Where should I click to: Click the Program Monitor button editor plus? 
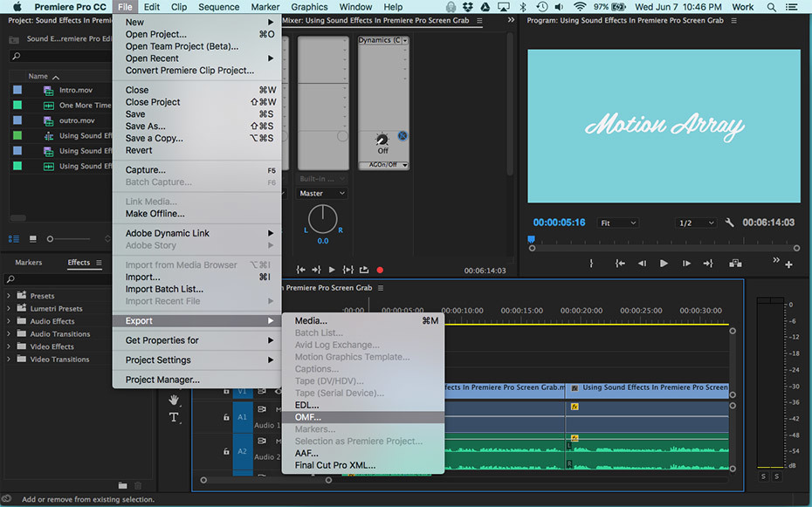point(788,264)
